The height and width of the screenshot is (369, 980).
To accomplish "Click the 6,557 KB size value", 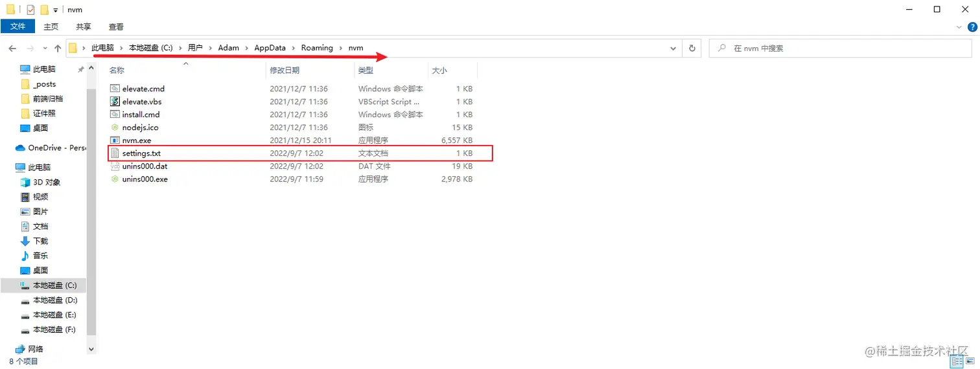I will (x=457, y=140).
